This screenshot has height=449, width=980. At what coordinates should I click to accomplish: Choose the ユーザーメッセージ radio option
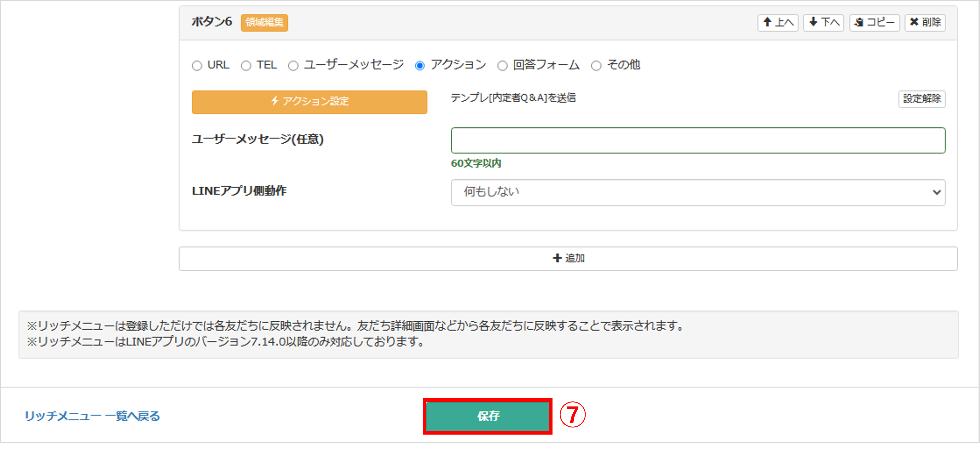tap(293, 65)
